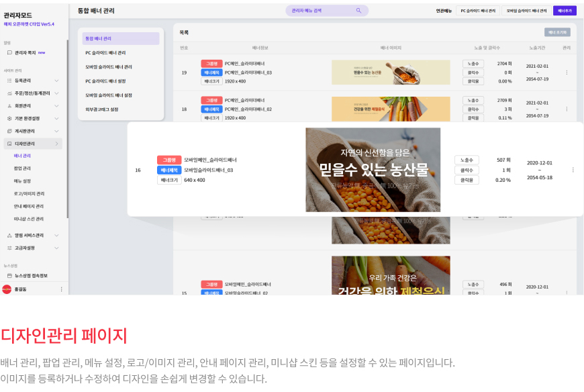Image resolution: width=584 pixels, height=392 pixels.
Task: Click into the 관리자 메뉴 검색 field
Action: pos(322,11)
